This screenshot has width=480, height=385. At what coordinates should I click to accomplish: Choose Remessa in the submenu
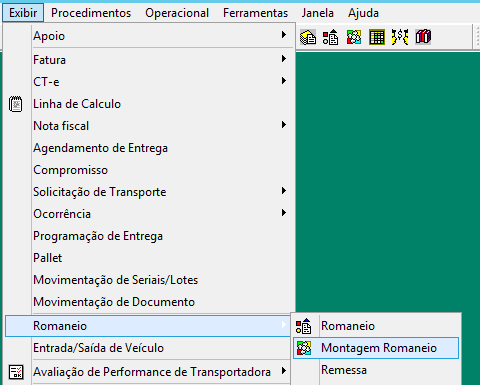(x=376, y=370)
